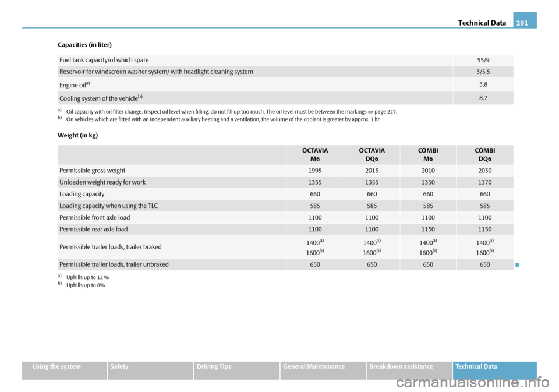Select Loading capacity when using the TLC
The height and width of the screenshot is (392, 559).
(x=108, y=206)
